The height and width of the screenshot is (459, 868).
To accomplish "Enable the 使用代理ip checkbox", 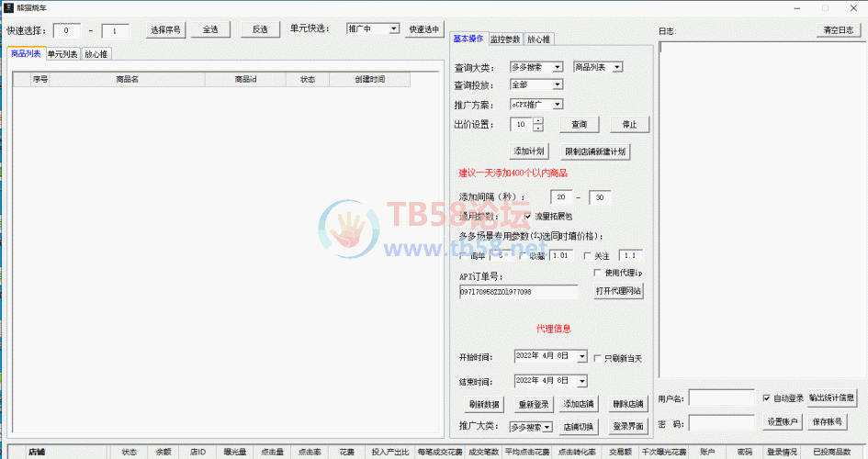I will pyautogui.click(x=596, y=274).
